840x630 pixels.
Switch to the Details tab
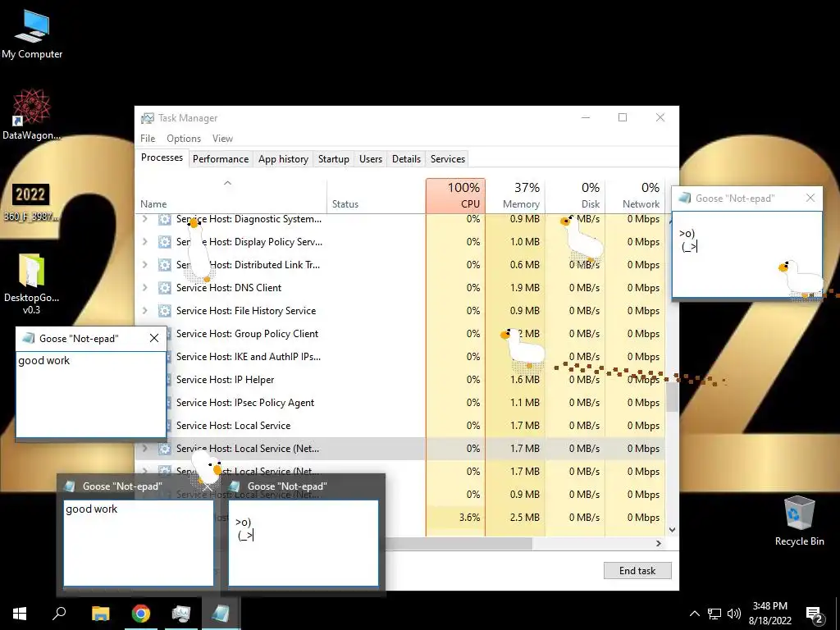pyautogui.click(x=406, y=158)
